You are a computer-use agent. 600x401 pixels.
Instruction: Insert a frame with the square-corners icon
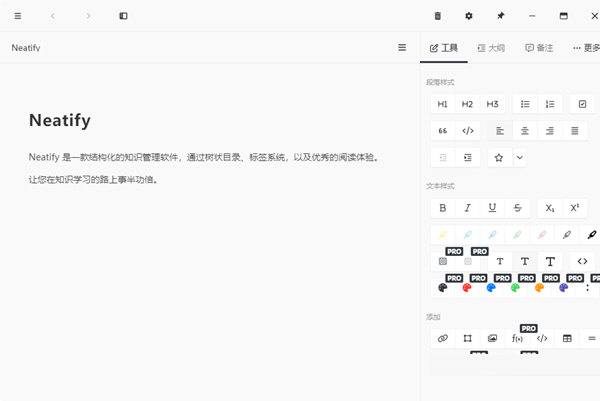468,338
